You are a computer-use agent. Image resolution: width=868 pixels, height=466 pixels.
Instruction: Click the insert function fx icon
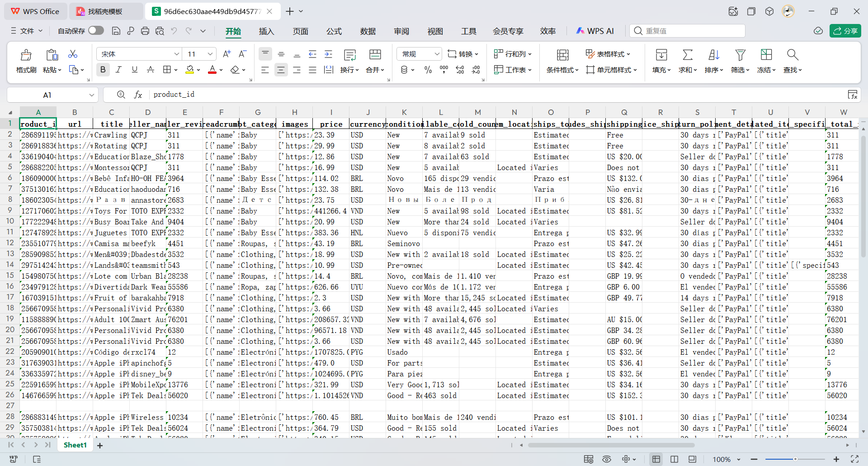tap(138, 95)
